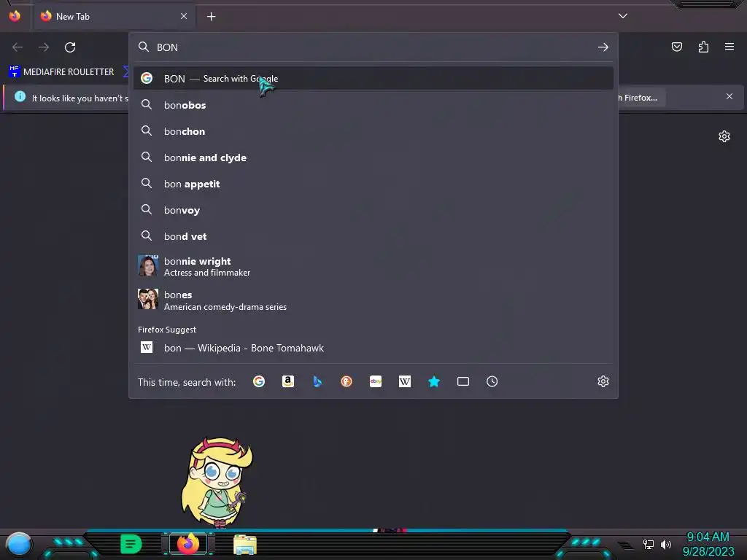Open search settings gear in dropdown
This screenshot has width=747, height=560.
point(603,381)
